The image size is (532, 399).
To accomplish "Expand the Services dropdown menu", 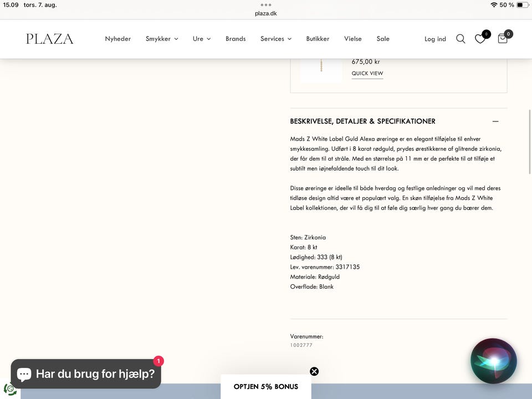I will click(x=276, y=39).
